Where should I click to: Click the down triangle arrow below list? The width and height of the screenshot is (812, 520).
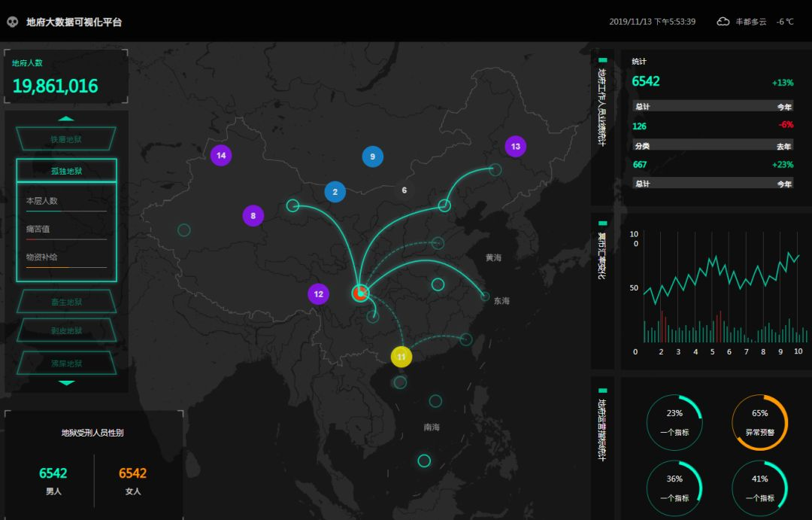66,383
